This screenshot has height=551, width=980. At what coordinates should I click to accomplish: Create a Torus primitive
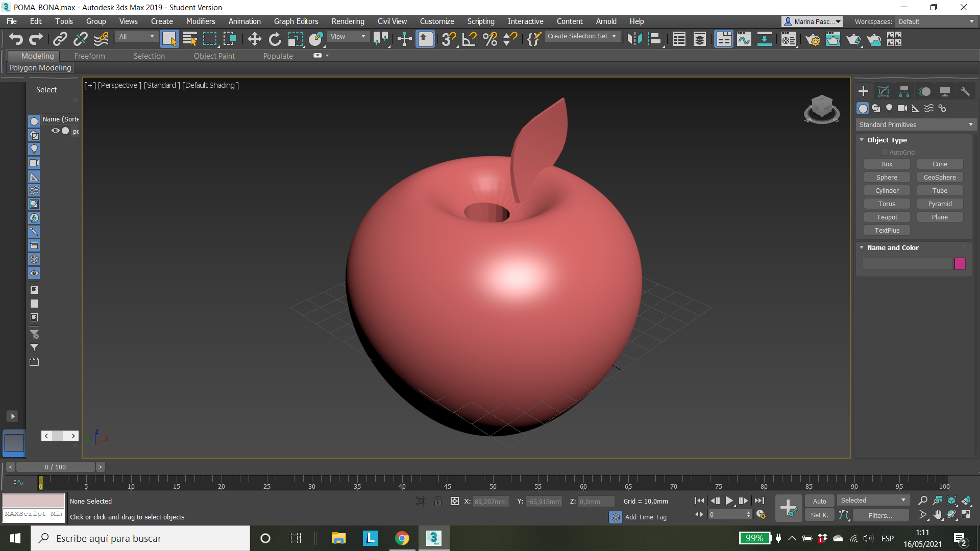coord(887,204)
